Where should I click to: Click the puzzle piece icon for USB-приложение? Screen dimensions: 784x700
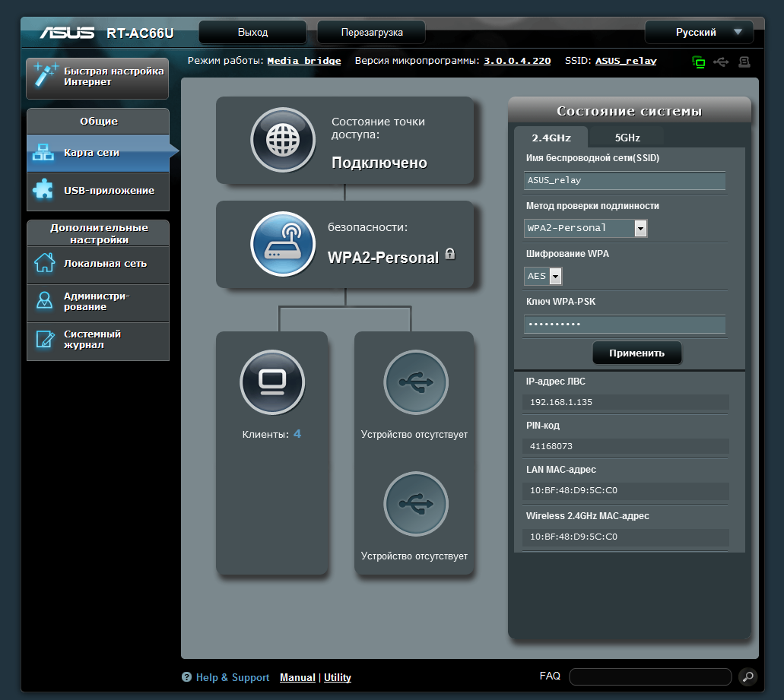click(x=43, y=190)
